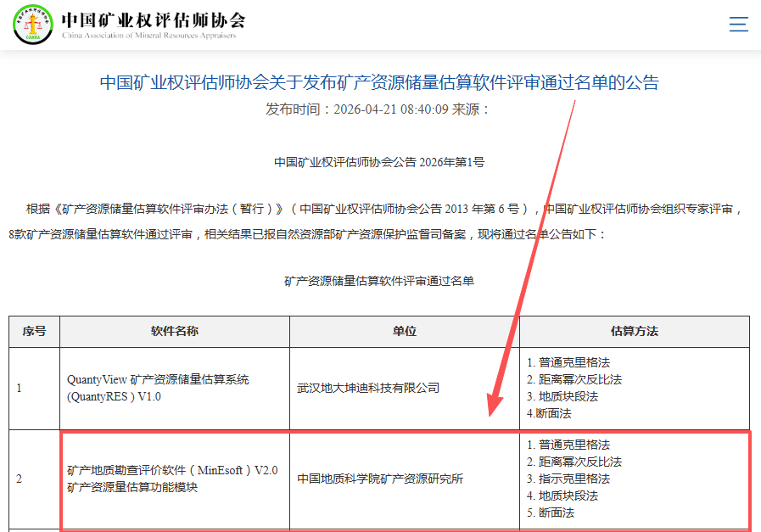Image resolution: width=761 pixels, height=532 pixels.
Task: Click the 单位 column header
Action: (405, 332)
